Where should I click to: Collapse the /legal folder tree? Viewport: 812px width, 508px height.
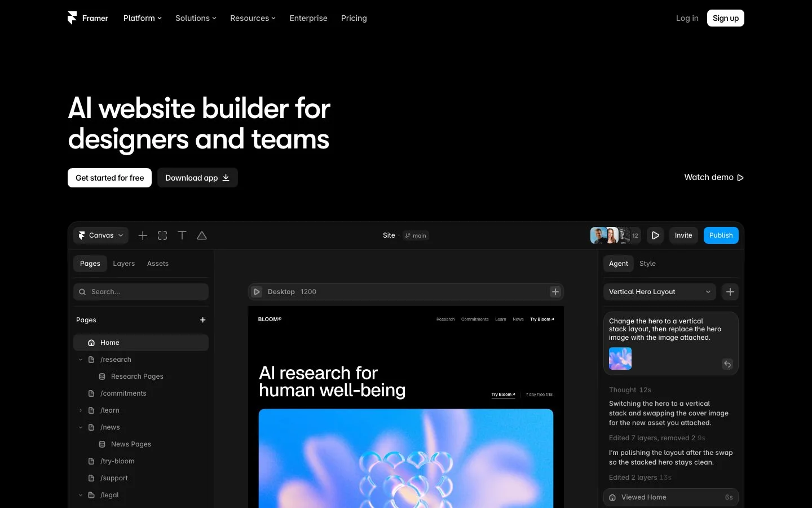click(81, 495)
